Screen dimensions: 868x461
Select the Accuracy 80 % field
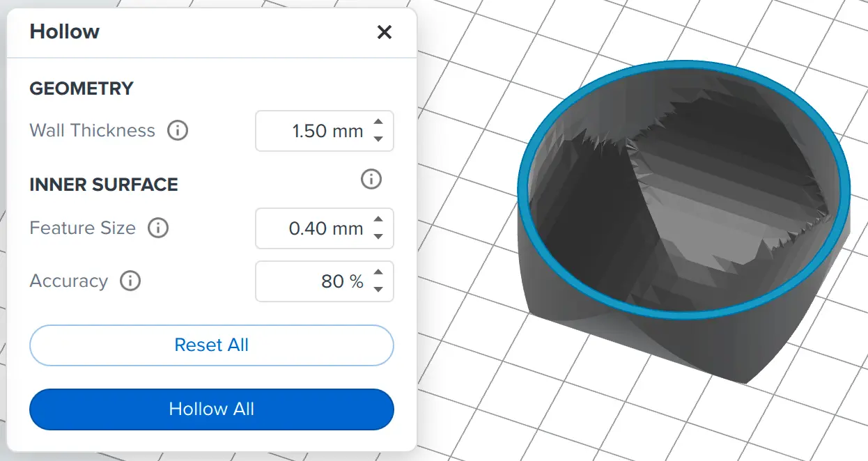[325, 281]
